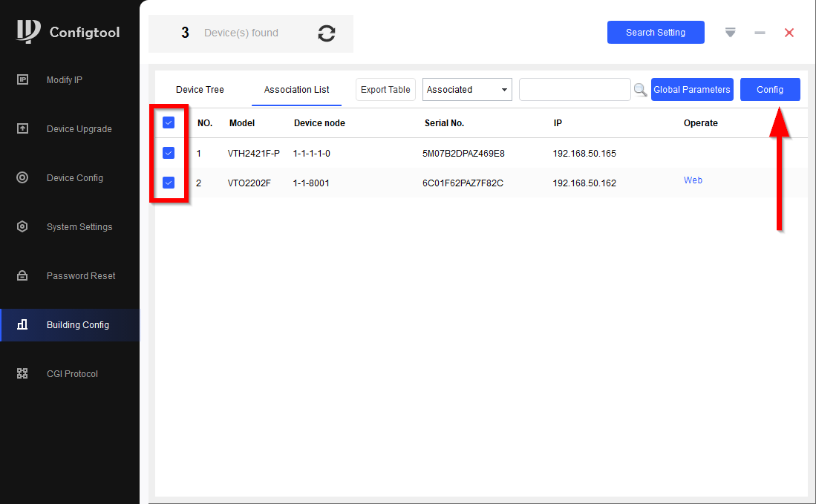The height and width of the screenshot is (504, 816).
Task: Click serial number 5M07B2DPAZ469E8
Action: pos(463,154)
